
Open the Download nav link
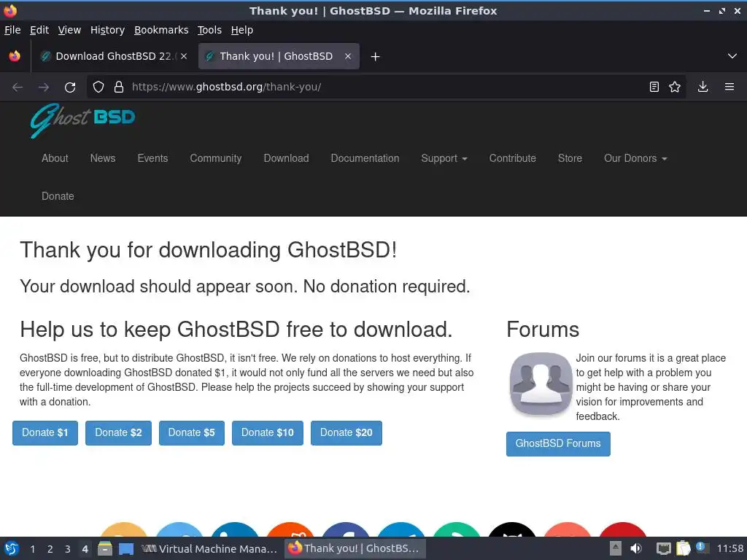(x=286, y=158)
